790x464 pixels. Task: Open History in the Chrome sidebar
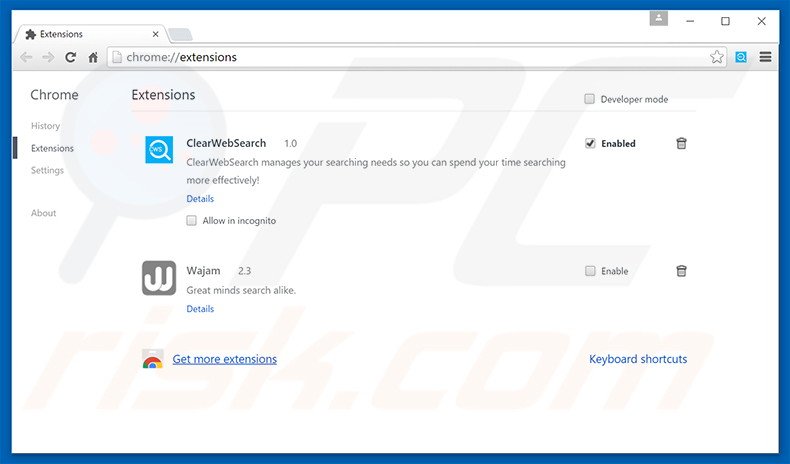click(45, 126)
